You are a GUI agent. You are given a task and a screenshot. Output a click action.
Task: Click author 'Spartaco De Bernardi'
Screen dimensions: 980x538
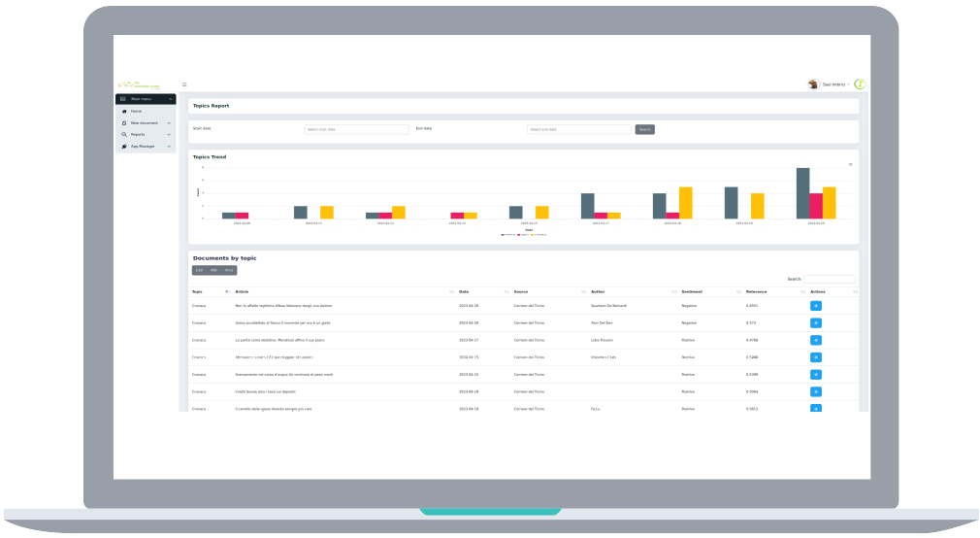(x=608, y=306)
